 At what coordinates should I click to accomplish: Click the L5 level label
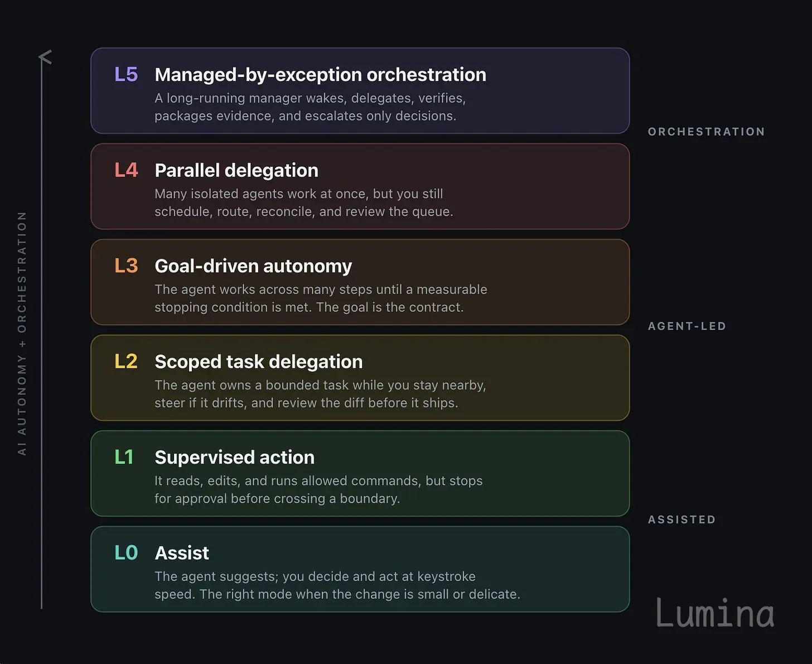[x=126, y=74]
